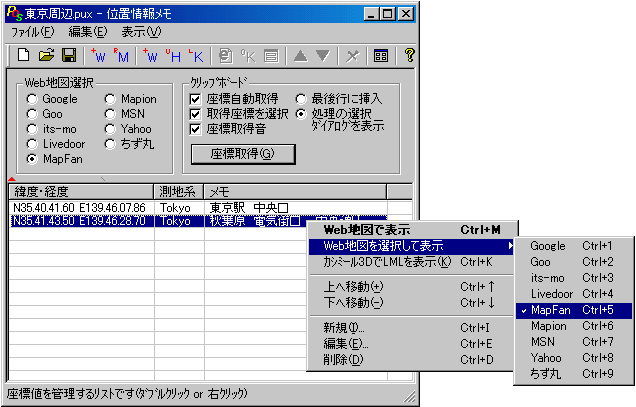This screenshot has height=407, width=636.
Task: Select the 最後行に挿入 radio option
Action: click(x=301, y=99)
